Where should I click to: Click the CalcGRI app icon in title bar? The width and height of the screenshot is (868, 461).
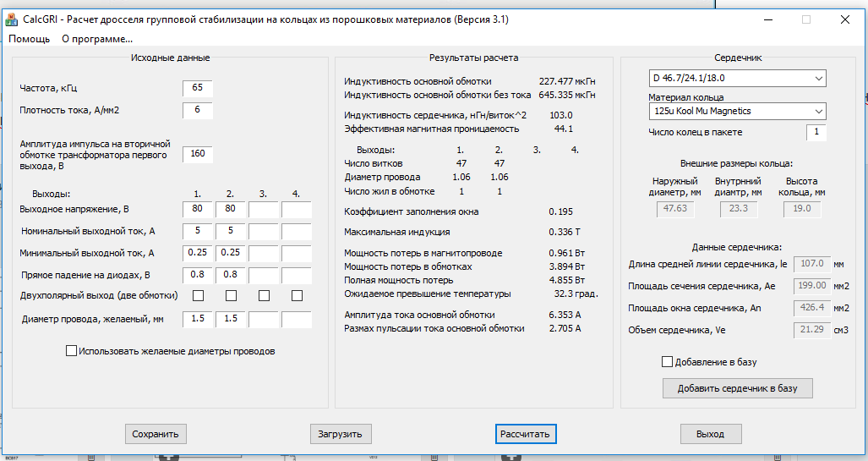click(x=12, y=19)
